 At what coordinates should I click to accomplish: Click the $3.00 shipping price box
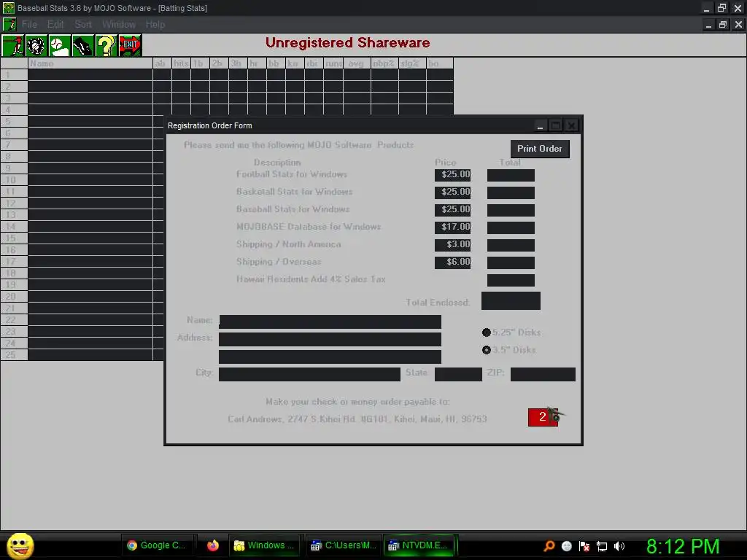click(x=452, y=245)
